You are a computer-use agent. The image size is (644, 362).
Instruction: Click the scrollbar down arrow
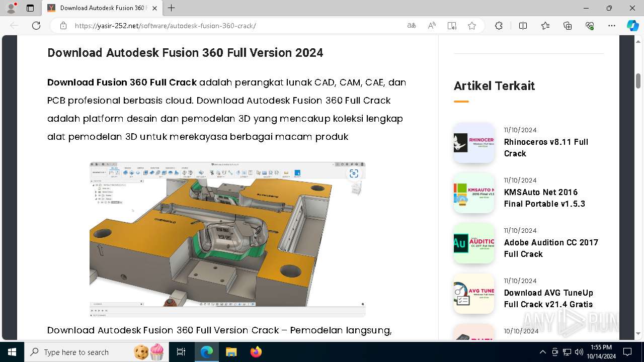point(638,333)
